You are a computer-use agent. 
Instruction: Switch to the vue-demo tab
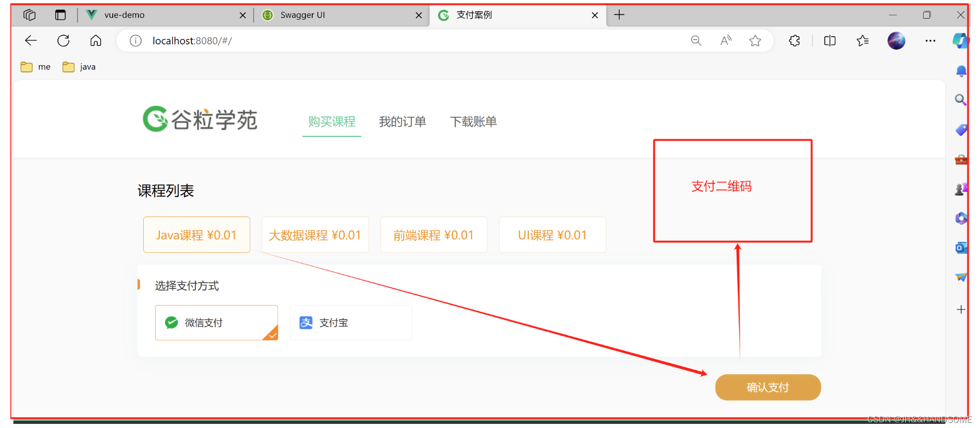(x=165, y=15)
